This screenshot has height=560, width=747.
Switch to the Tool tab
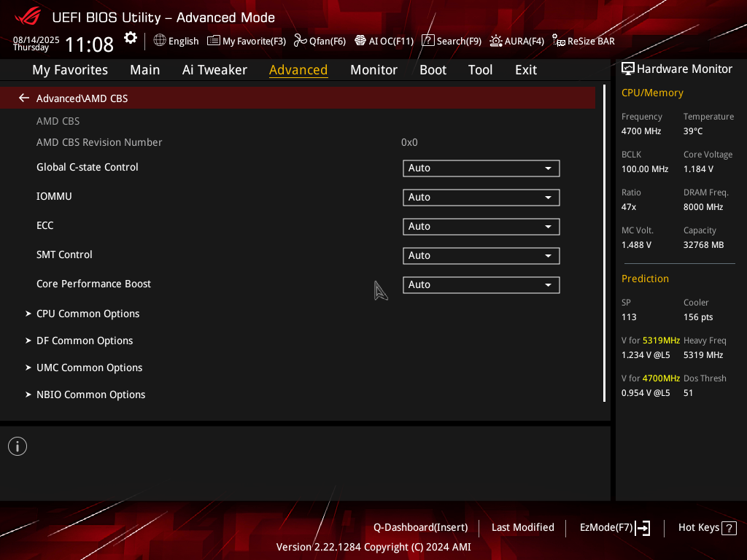coord(480,70)
